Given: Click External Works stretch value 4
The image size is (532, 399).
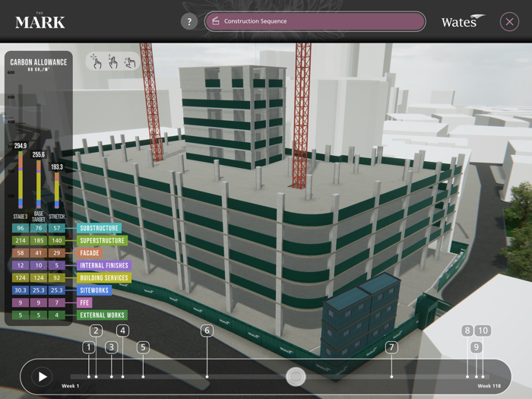Looking at the screenshot, I should [x=57, y=315].
